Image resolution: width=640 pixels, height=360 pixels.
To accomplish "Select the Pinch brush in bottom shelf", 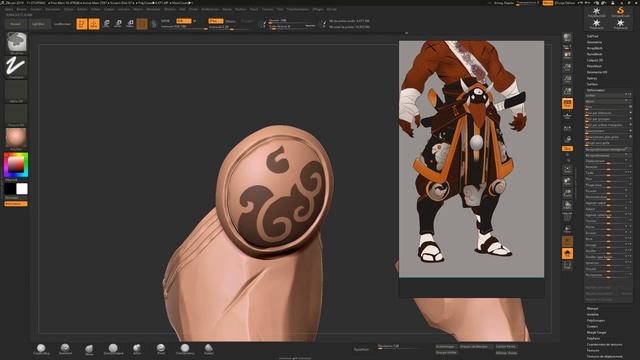I will 161,349.
